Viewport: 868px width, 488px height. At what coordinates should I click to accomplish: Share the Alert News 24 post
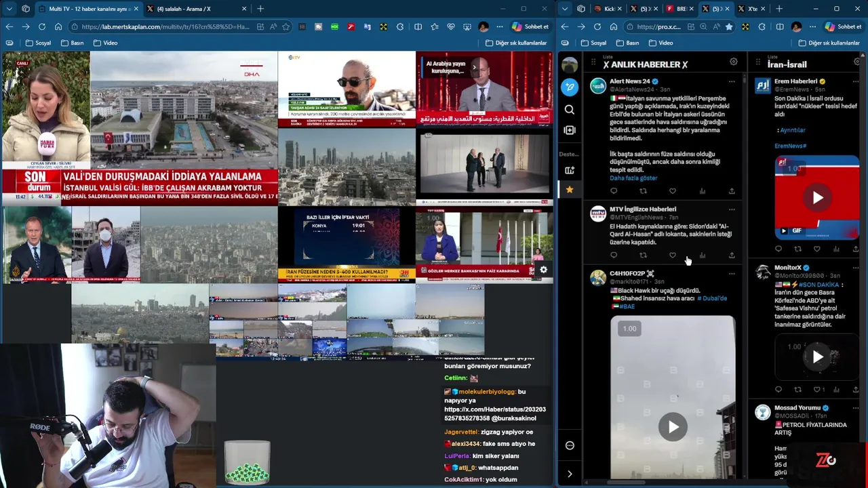(x=732, y=191)
